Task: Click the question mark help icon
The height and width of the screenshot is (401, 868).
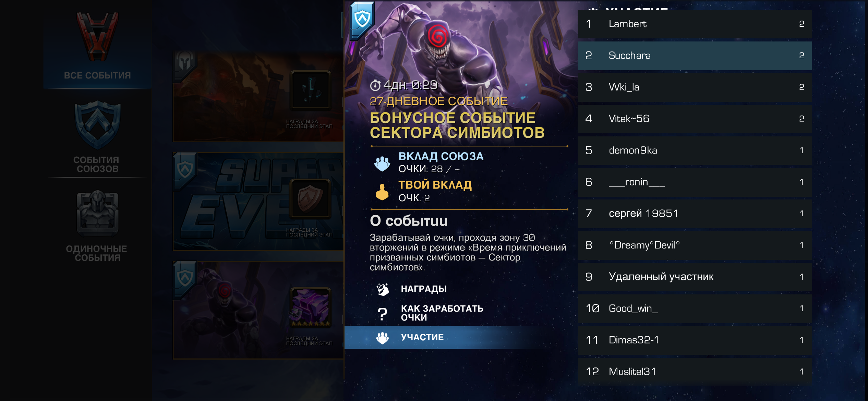Action: (382, 314)
